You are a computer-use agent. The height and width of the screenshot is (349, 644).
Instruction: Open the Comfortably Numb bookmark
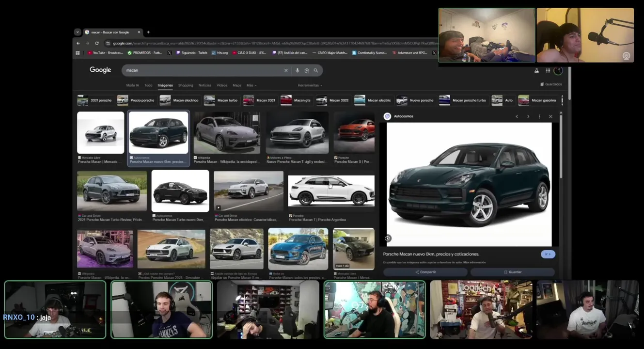pyautogui.click(x=369, y=53)
